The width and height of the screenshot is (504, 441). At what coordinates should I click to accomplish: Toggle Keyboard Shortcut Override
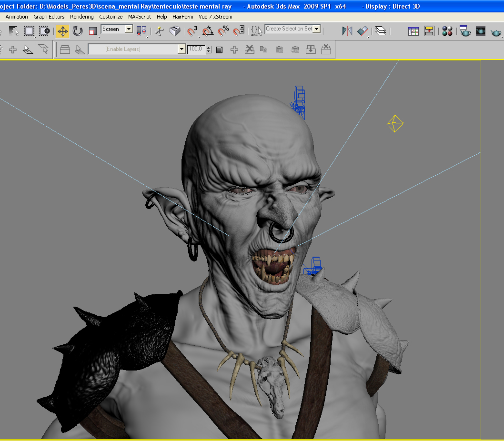(175, 31)
